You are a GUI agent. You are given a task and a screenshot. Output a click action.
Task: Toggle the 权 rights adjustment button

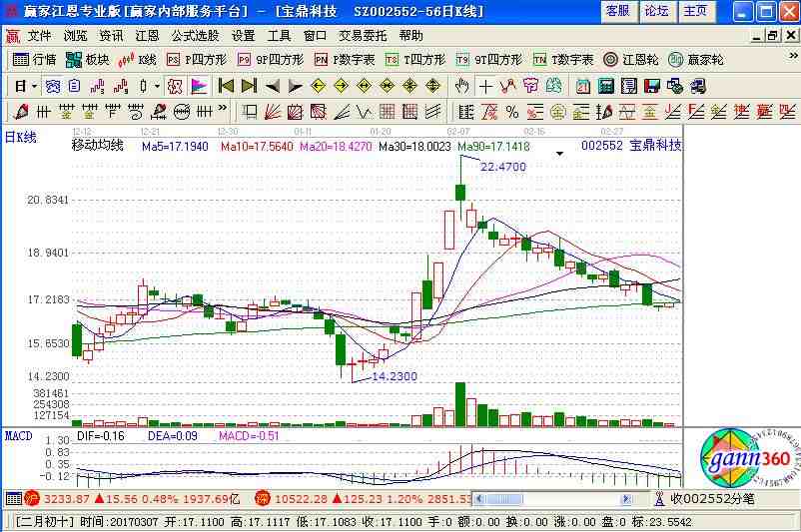pos(175,86)
